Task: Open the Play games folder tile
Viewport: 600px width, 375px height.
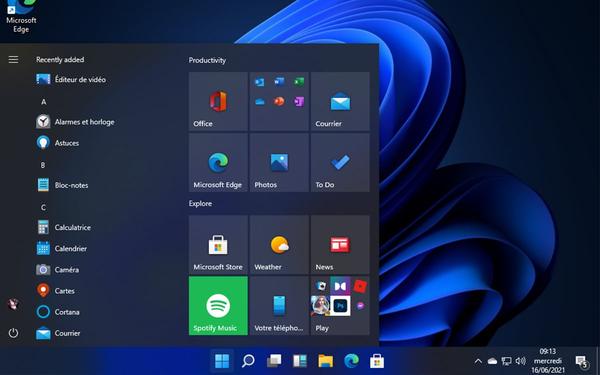Action: pyautogui.click(x=340, y=306)
